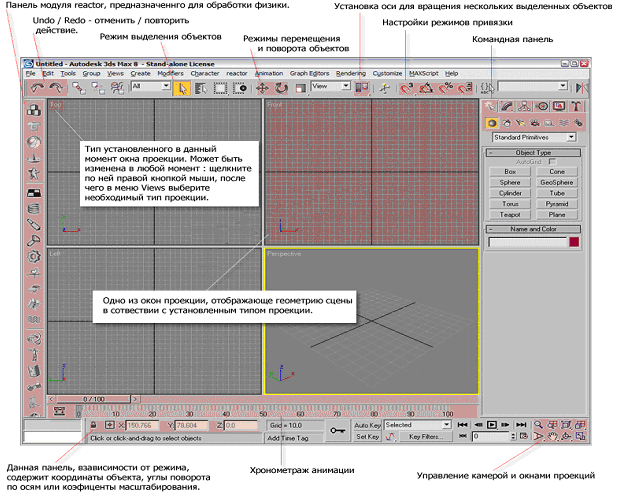Open the Select by Name list icon
This screenshot has height=495, width=622.
coord(201,88)
